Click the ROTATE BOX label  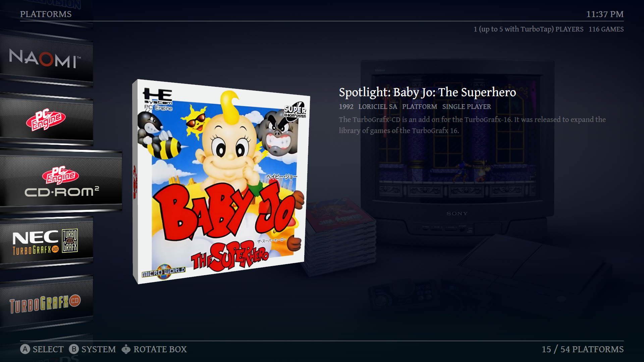[x=160, y=349]
